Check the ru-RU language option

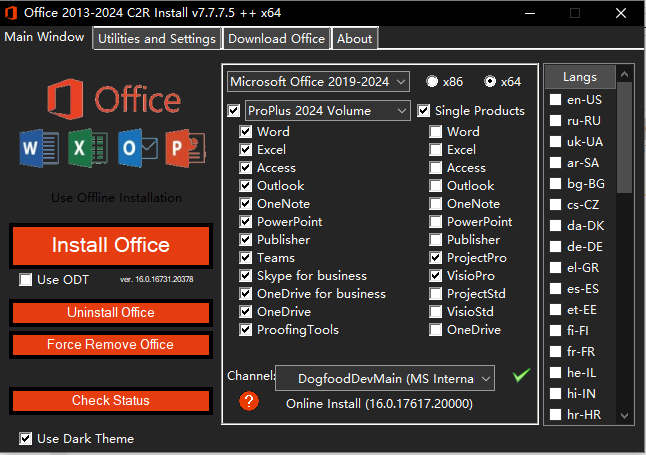tap(555, 120)
